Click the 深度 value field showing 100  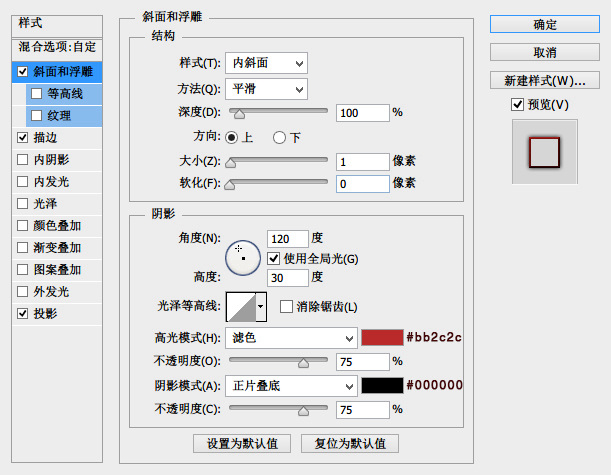tap(363, 113)
